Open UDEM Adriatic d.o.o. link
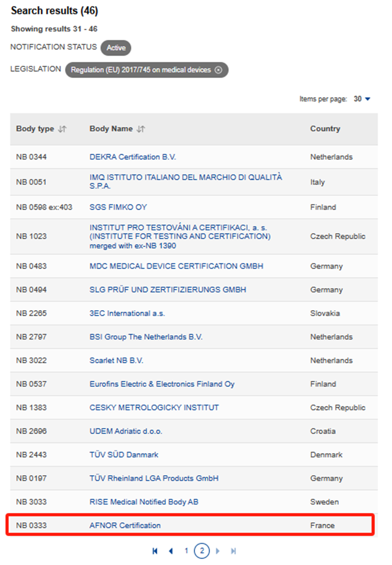Screen dimensions: 392x565 (126, 431)
